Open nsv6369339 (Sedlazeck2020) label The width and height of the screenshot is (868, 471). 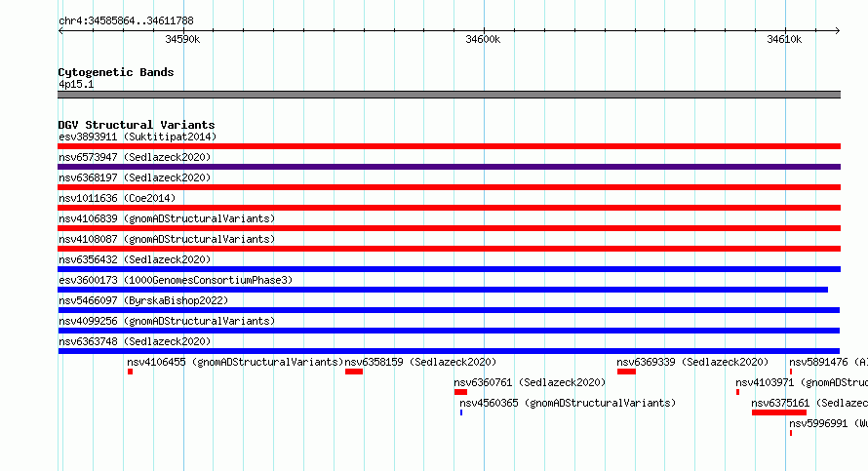(693, 362)
